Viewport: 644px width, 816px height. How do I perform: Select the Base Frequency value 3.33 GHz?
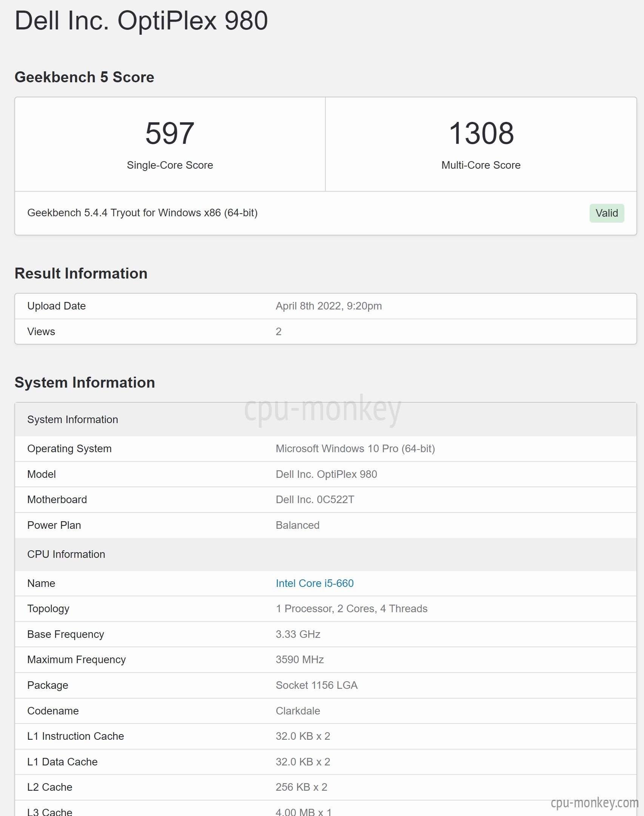tap(298, 634)
